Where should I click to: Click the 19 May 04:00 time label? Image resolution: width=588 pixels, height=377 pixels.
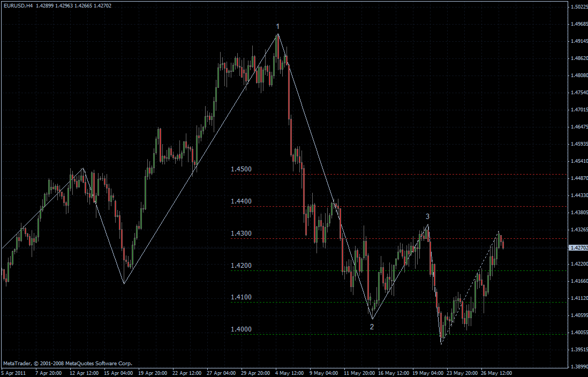(x=427, y=373)
